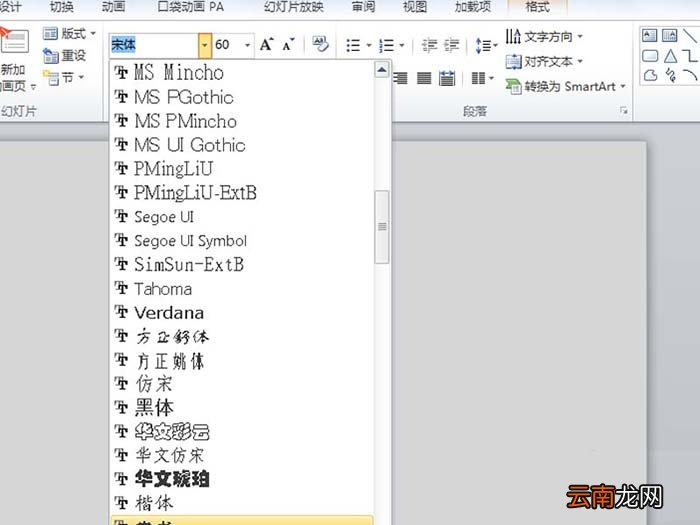Decrease the list indent level
Image resolution: width=700 pixels, height=525 pixels.
(429, 45)
